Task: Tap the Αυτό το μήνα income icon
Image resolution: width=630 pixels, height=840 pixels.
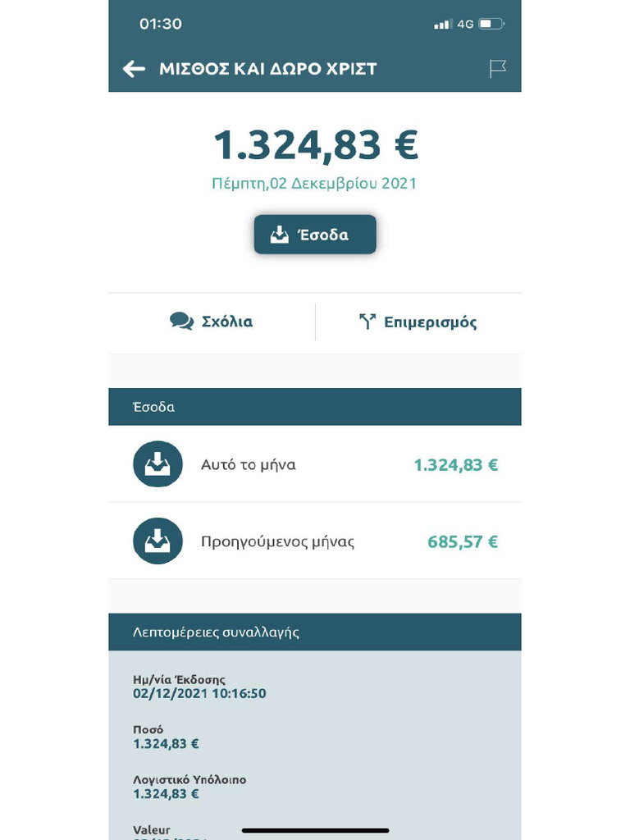Action: point(157,464)
